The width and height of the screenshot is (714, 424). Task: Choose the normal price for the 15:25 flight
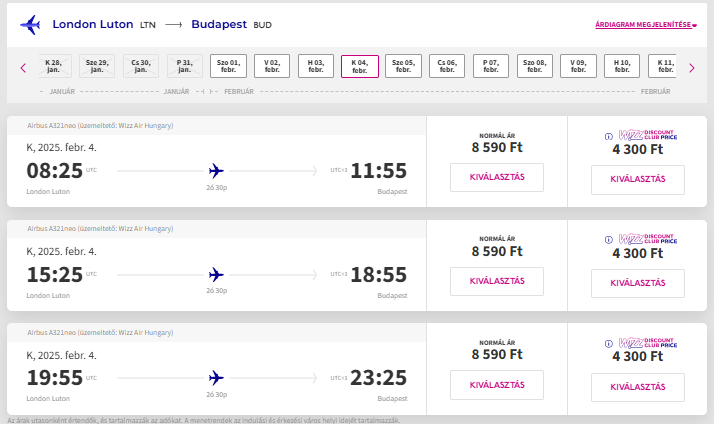[x=496, y=282]
